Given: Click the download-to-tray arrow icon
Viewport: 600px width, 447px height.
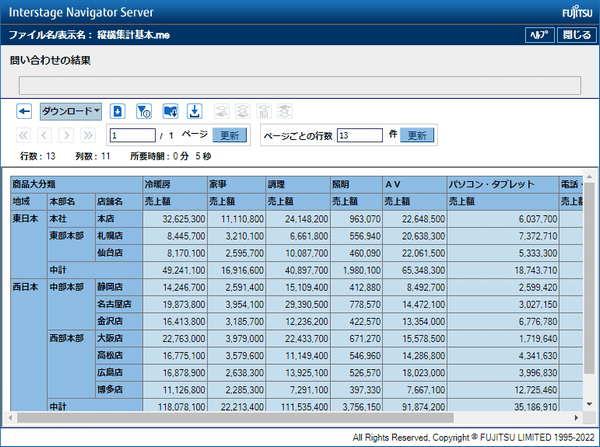Looking at the screenshot, I should point(194,111).
